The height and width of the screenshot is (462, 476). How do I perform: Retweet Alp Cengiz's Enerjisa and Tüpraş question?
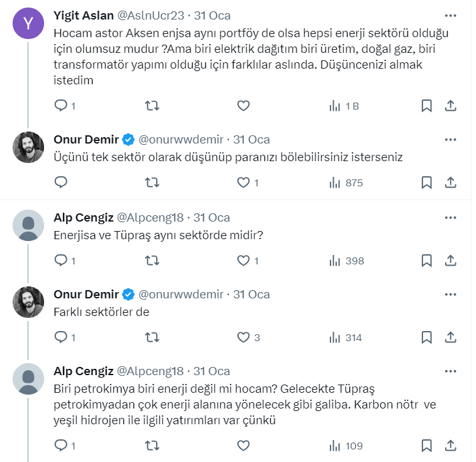coord(152,261)
